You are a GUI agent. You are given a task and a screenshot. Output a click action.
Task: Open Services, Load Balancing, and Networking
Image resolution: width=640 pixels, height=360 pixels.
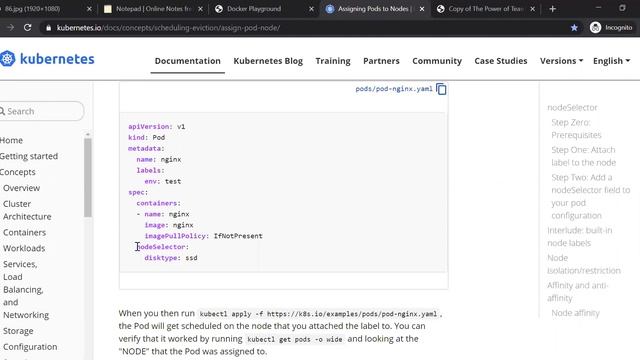tap(26, 289)
